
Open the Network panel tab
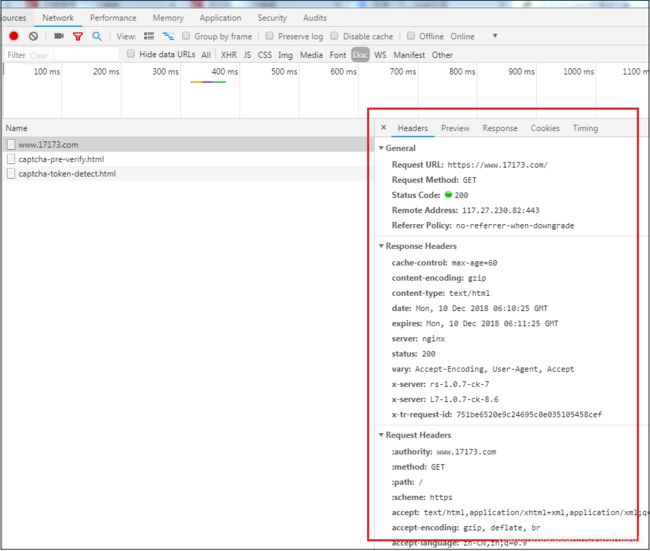[58, 18]
